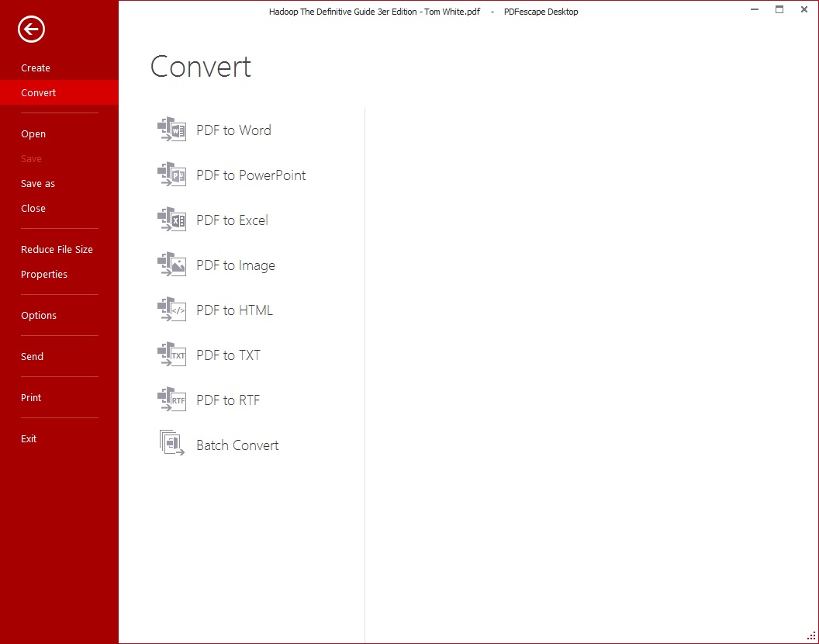Image resolution: width=819 pixels, height=644 pixels.
Task: Click the back arrow circle icon
Action: pyautogui.click(x=31, y=29)
